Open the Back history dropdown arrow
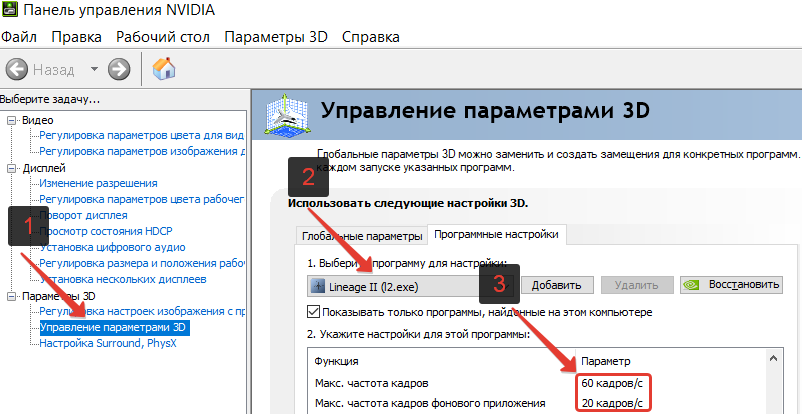 coord(94,70)
